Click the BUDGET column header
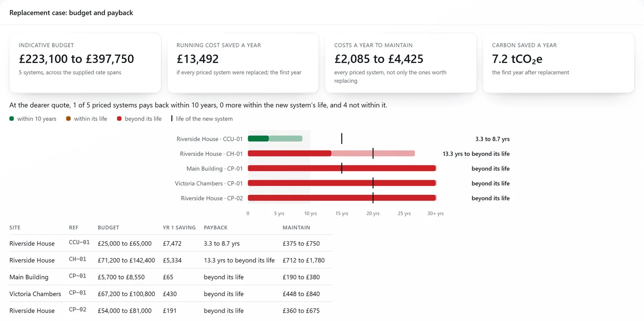This screenshot has width=644, height=321. point(108,228)
